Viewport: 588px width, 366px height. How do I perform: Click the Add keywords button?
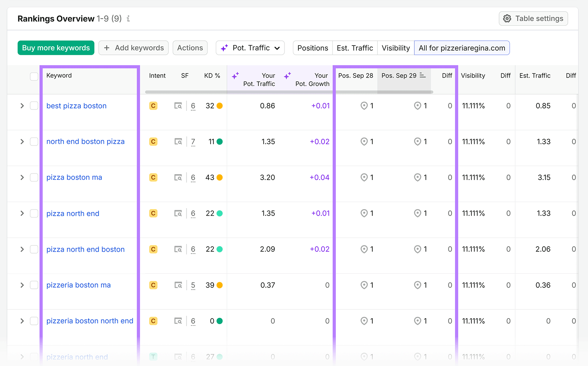(134, 48)
